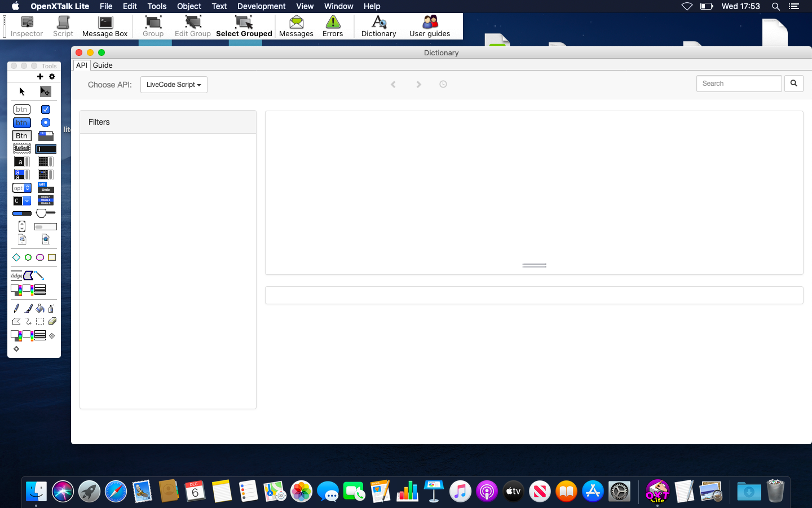Select the paint bucket tool
This screenshot has width=812, height=508.
click(40, 308)
